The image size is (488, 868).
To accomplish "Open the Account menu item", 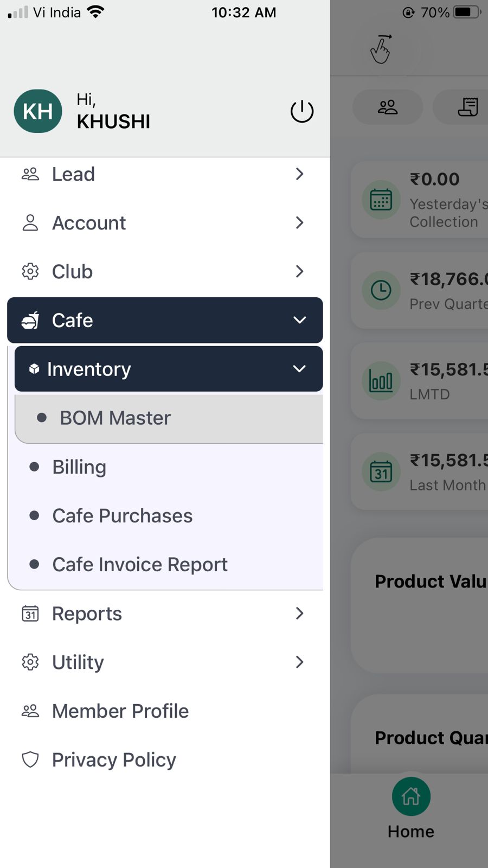I will (89, 223).
